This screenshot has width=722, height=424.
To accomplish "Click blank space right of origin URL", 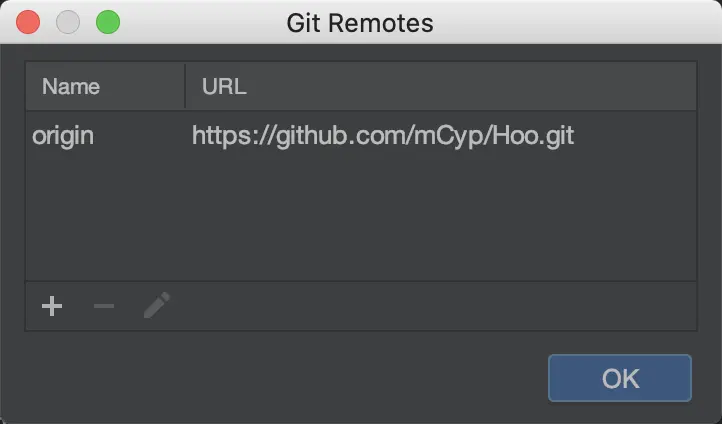I will [x=635, y=136].
